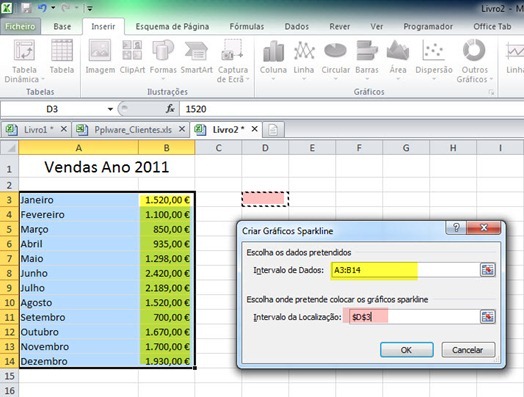Insert a Tabela from the ribbon
Viewport: 524px width, 397px height.
62,56
